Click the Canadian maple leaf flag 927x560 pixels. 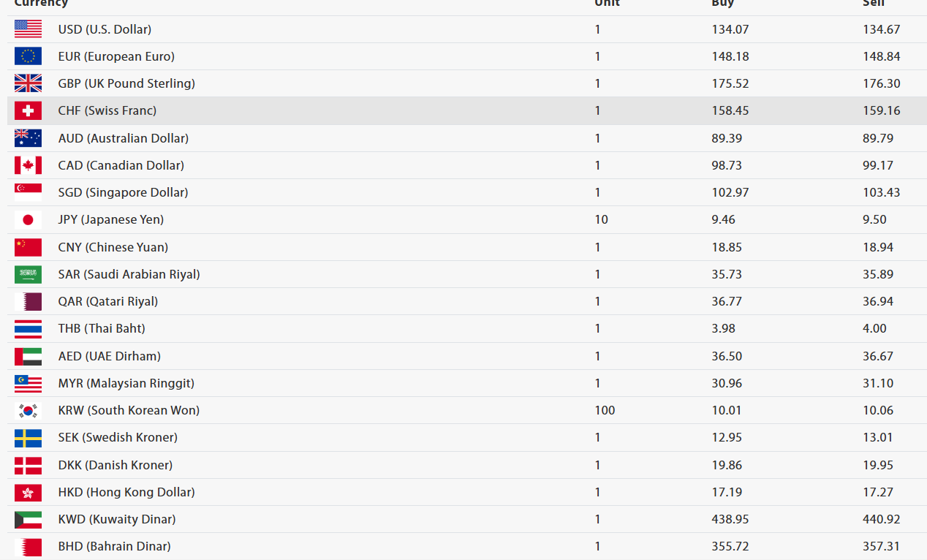click(28, 165)
